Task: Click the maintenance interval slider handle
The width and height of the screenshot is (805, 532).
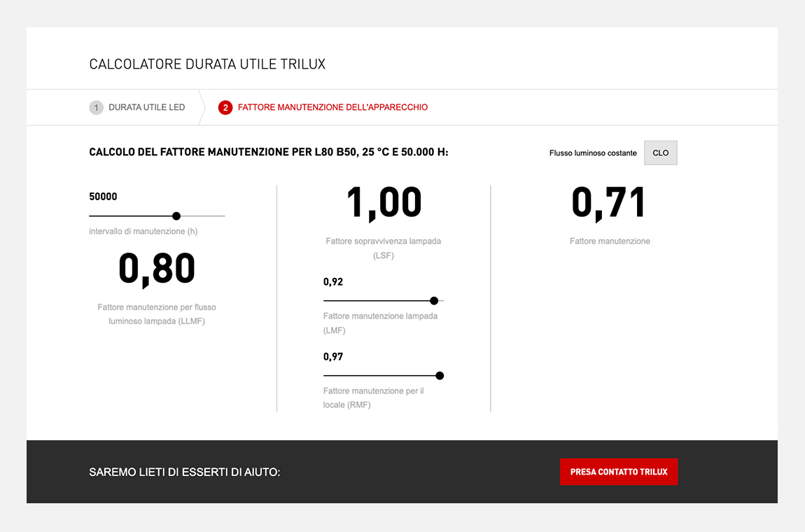Action: [176, 216]
